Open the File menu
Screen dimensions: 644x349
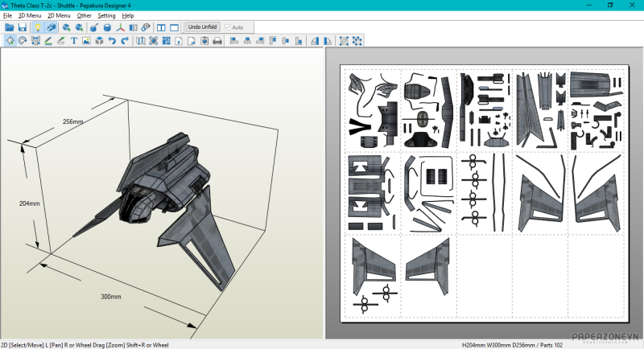point(7,15)
